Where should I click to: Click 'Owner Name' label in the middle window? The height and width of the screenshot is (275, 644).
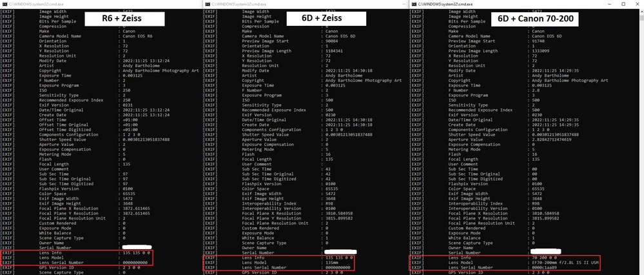click(x=254, y=249)
